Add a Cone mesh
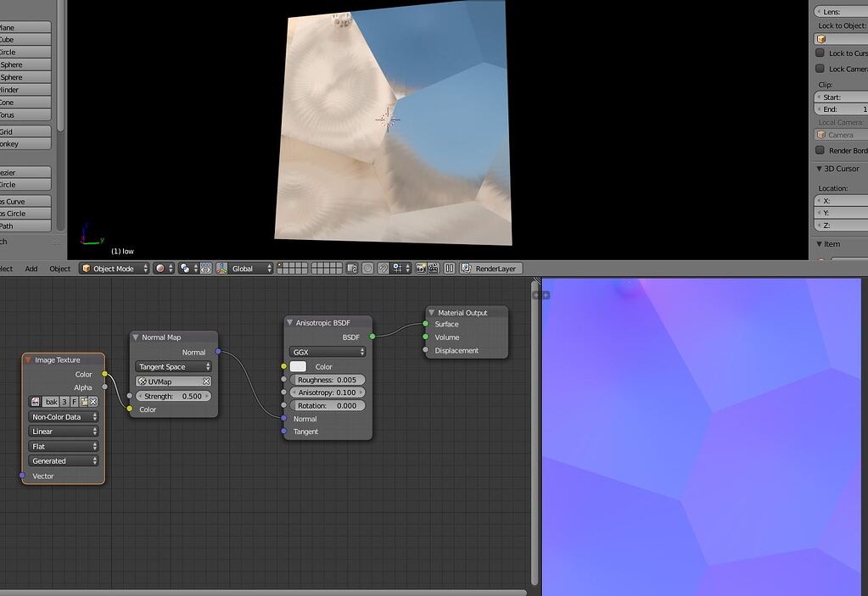Image resolution: width=868 pixels, height=596 pixels. (25, 103)
